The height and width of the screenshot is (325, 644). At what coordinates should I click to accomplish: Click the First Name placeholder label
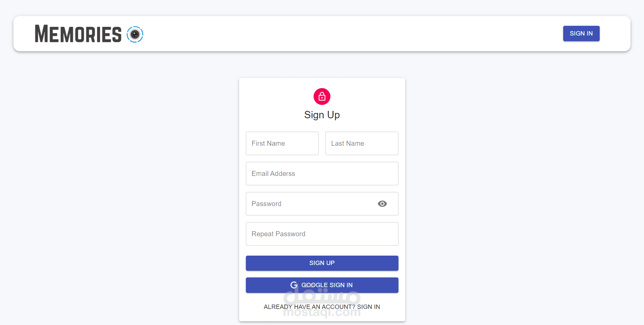268,143
